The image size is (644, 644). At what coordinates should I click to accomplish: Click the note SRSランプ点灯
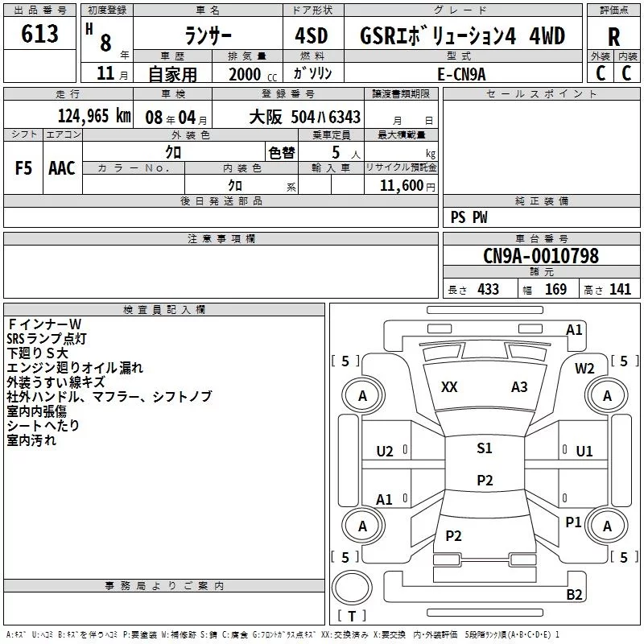tap(47, 338)
